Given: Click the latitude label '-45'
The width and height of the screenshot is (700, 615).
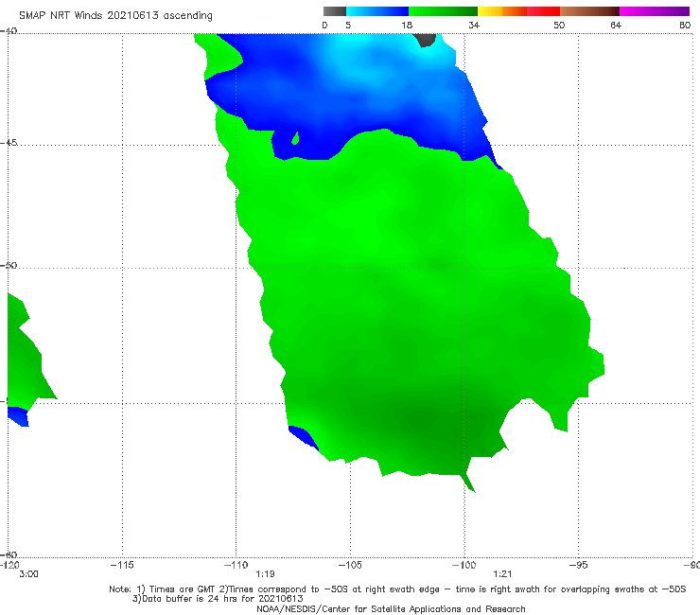Looking at the screenshot, I should 9,143.
